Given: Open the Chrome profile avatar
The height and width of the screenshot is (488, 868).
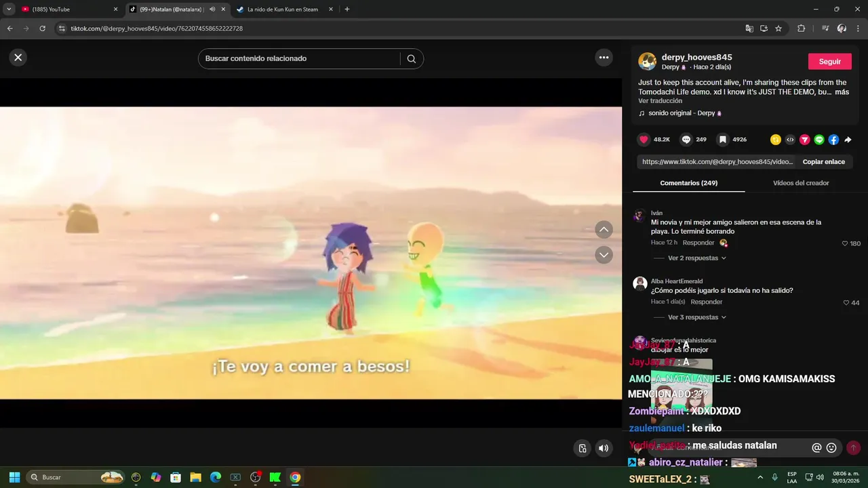Looking at the screenshot, I should [x=842, y=28].
